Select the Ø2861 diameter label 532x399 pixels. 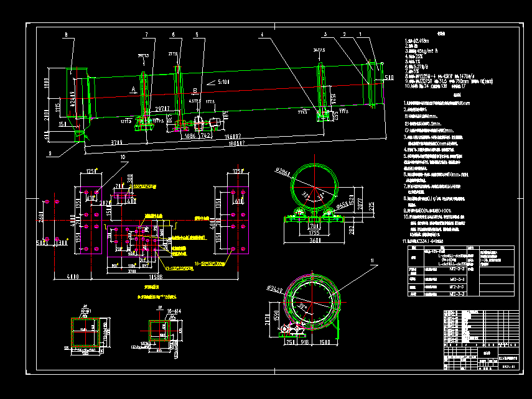283,172
